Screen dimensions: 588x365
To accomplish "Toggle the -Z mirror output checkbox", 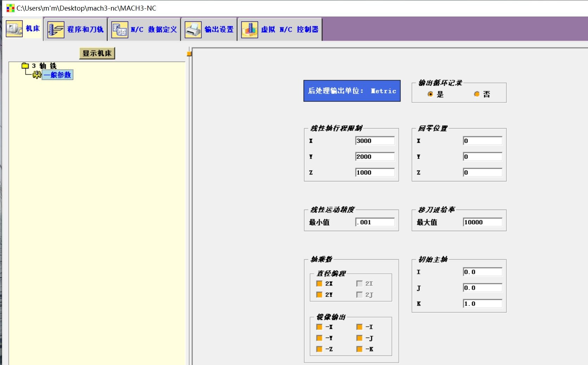I will pos(319,349).
